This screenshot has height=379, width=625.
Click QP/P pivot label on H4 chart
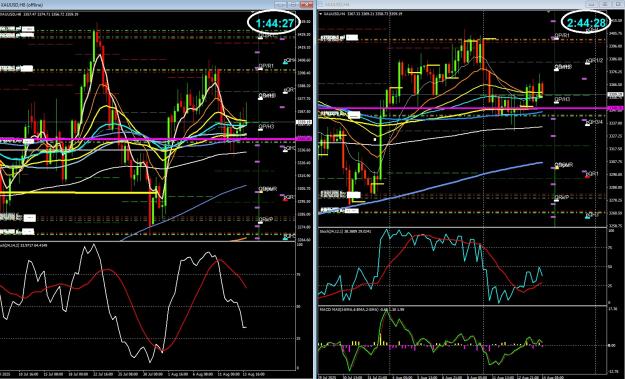point(561,197)
